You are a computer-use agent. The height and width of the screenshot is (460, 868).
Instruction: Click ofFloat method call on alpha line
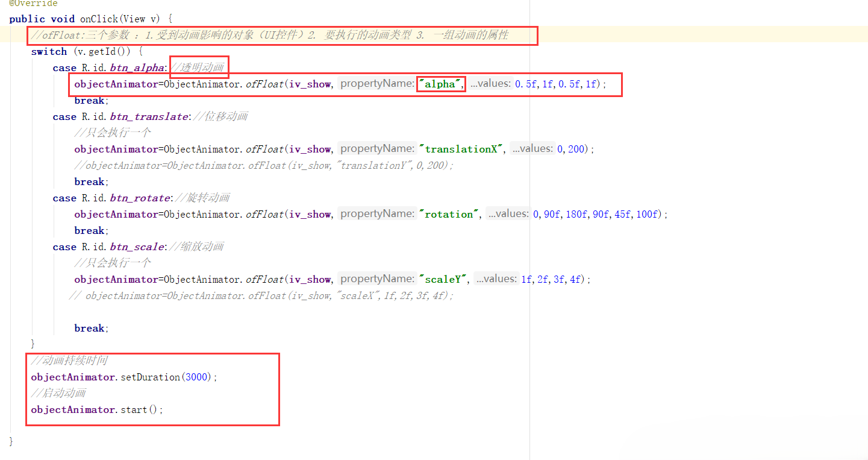(264, 84)
